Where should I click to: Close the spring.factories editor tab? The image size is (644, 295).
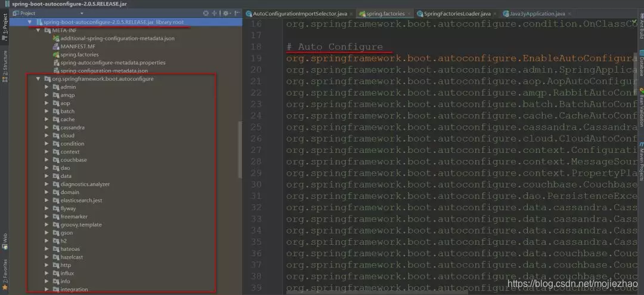[x=410, y=14]
